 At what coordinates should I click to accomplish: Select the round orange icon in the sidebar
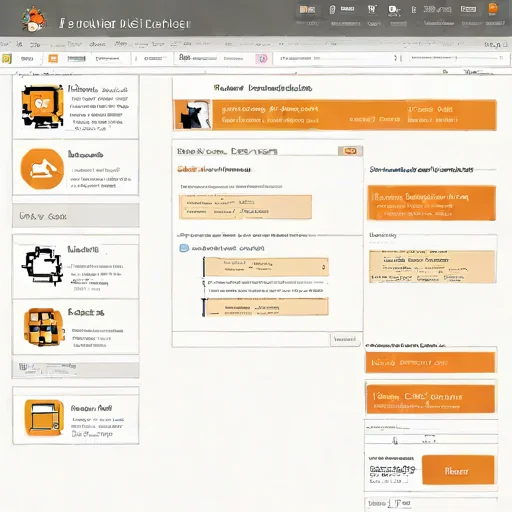pos(42,169)
